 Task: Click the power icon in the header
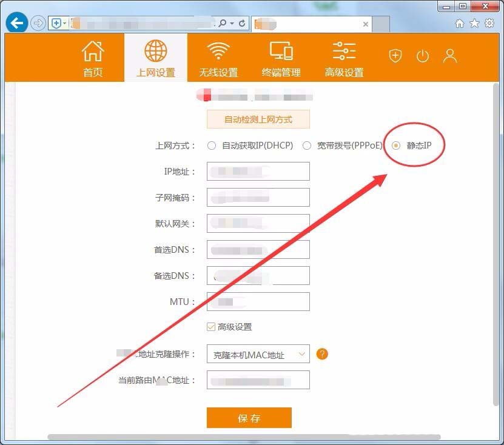tap(422, 55)
